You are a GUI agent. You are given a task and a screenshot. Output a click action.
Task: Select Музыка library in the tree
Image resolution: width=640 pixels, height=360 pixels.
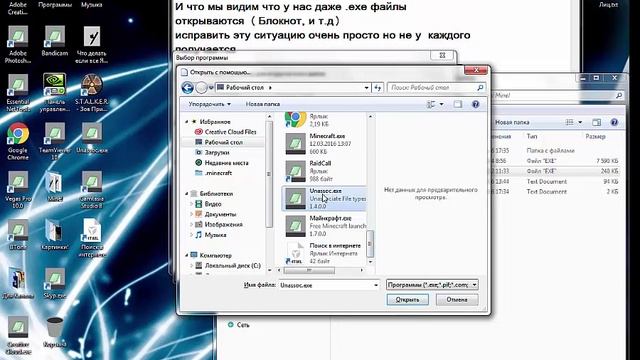point(215,235)
